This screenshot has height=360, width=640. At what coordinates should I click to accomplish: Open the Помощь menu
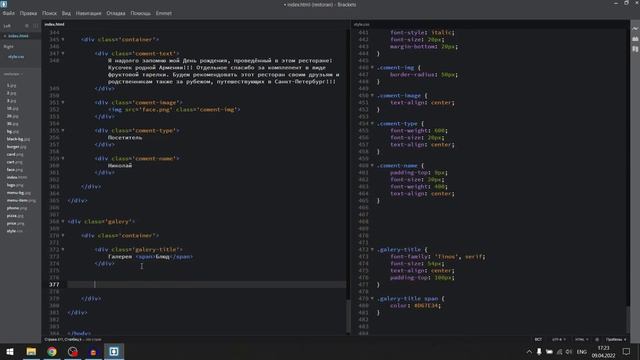pos(140,13)
